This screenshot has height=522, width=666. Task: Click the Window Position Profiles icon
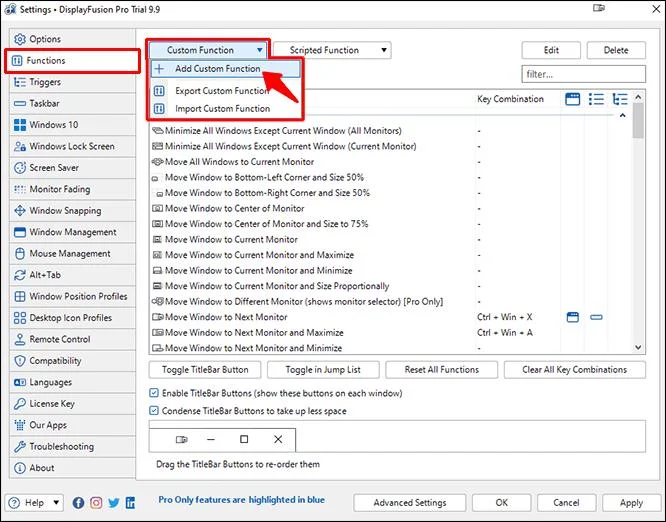20,296
